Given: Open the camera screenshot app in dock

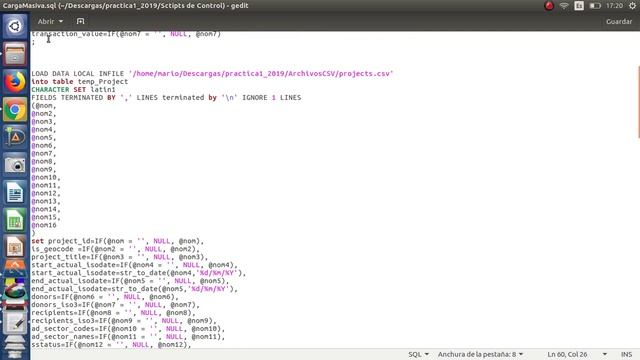Looking at the screenshot, I should click(x=15, y=164).
